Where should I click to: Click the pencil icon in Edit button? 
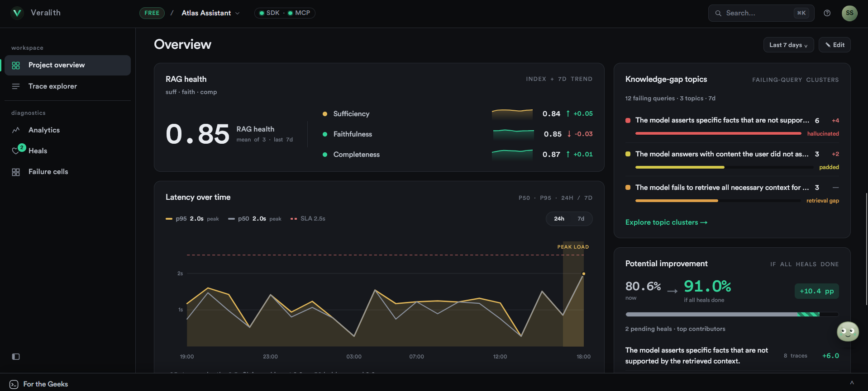[828, 45]
